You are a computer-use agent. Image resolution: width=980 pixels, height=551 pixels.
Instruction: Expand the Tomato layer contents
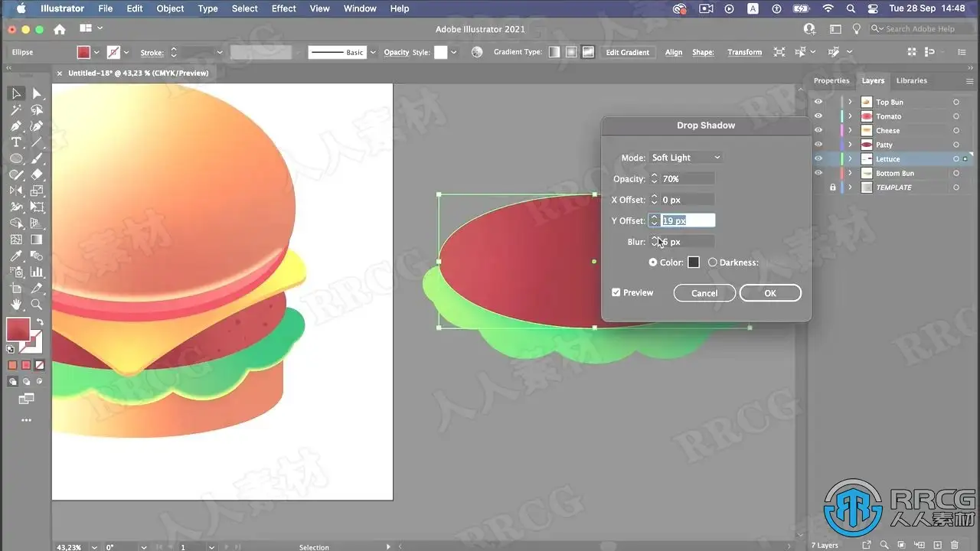tap(850, 116)
